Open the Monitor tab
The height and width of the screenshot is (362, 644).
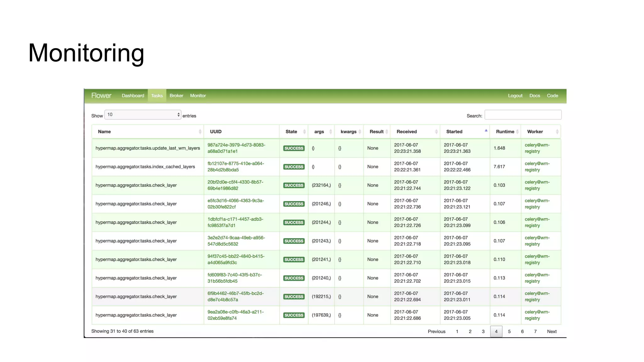198,96
